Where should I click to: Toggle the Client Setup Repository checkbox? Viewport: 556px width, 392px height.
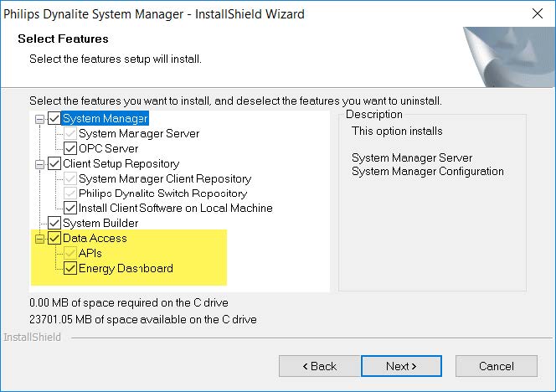[54, 163]
